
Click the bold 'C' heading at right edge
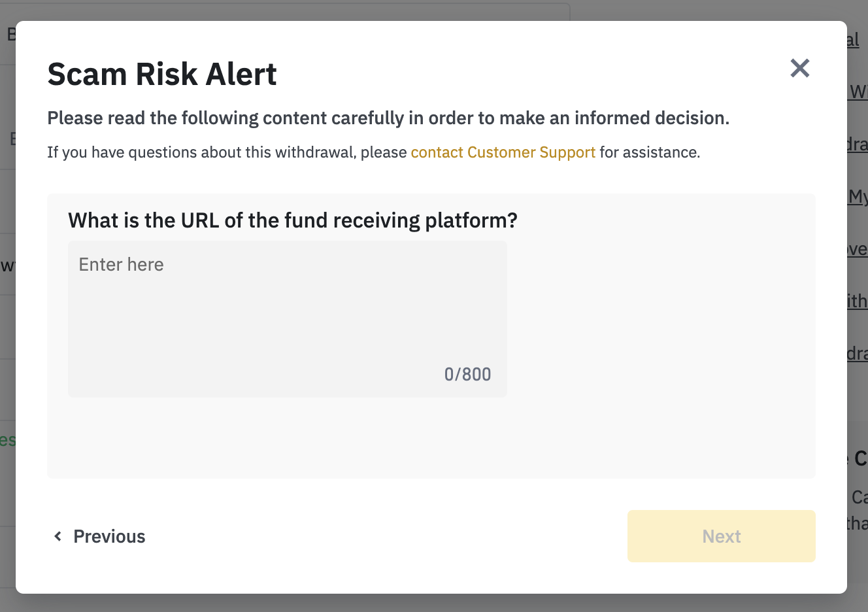click(860, 458)
